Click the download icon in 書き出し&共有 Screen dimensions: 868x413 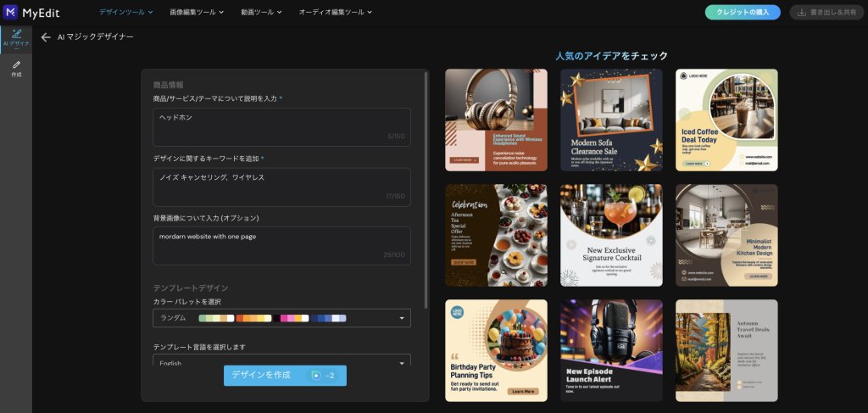(801, 13)
